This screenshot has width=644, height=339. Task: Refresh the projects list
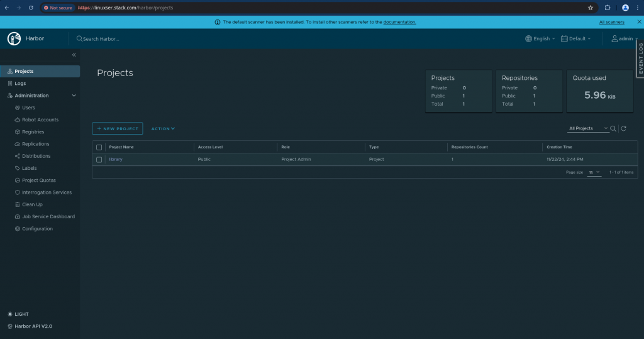tap(623, 128)
